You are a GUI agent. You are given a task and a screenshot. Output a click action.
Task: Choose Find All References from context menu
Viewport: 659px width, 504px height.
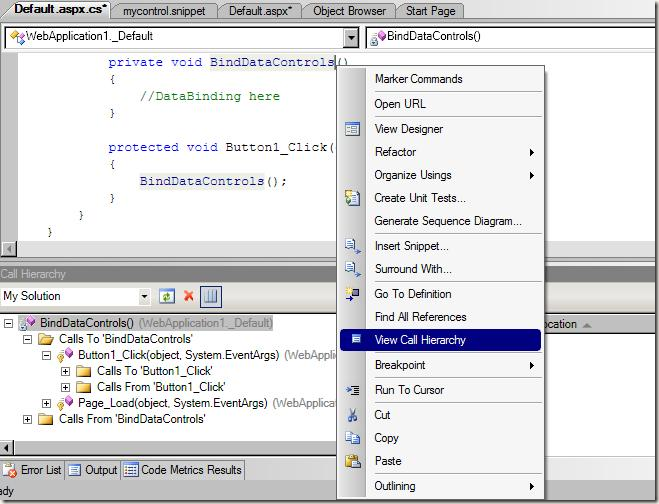[x=420, y=317]
